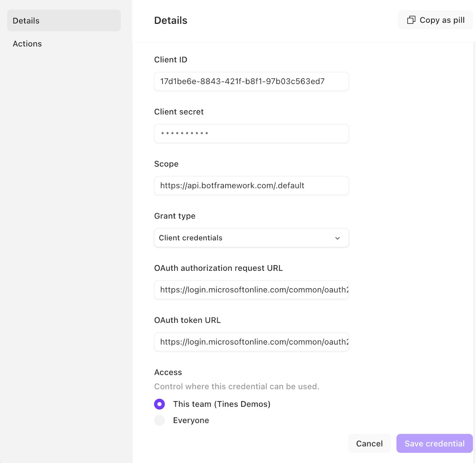Open the Client credentials grant type dropdown
Screen dimensions: 476x463
[251, 238]
